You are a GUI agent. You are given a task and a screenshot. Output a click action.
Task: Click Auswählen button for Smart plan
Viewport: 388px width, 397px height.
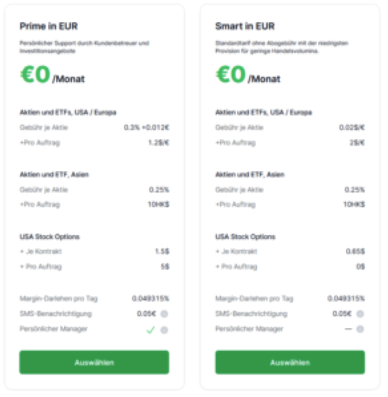[x=290, y=362]
